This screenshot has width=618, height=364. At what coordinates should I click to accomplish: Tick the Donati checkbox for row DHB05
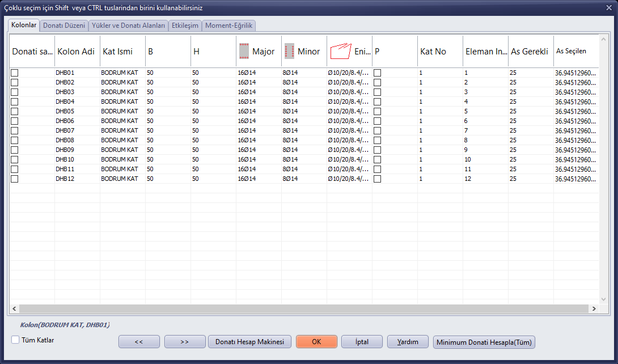pyautogui.click(x=15, y=111)
